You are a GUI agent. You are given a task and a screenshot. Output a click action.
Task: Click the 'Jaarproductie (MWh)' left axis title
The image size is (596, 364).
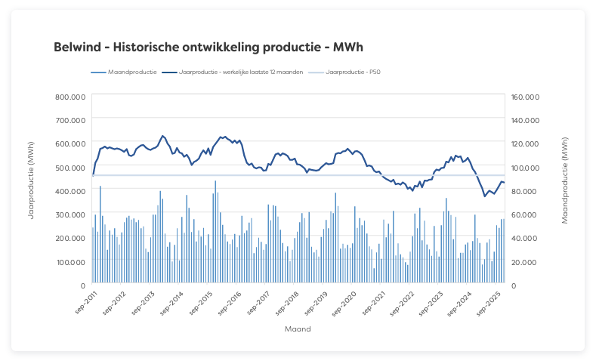pyautogui.click(x=32, y=180)
